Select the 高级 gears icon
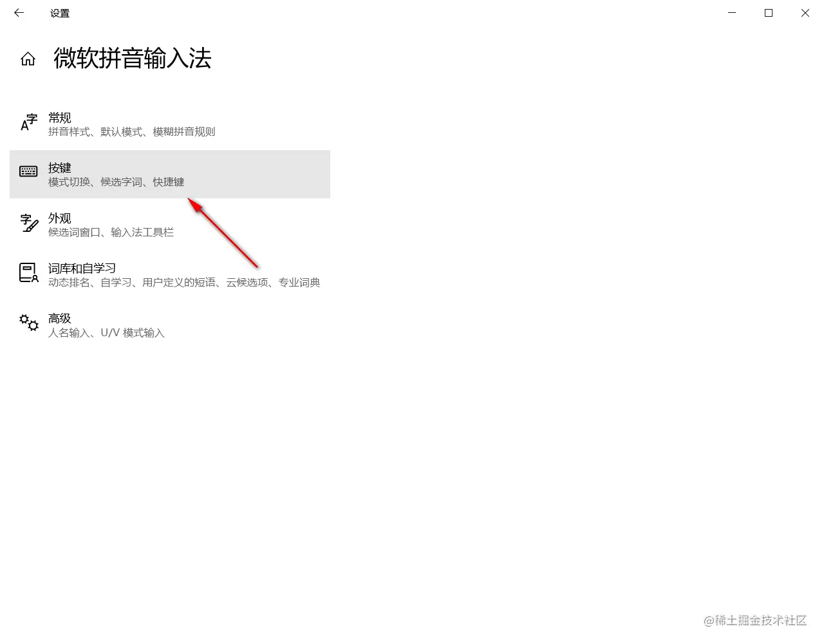This screenshot has height=644, width=824. [29, 323]
